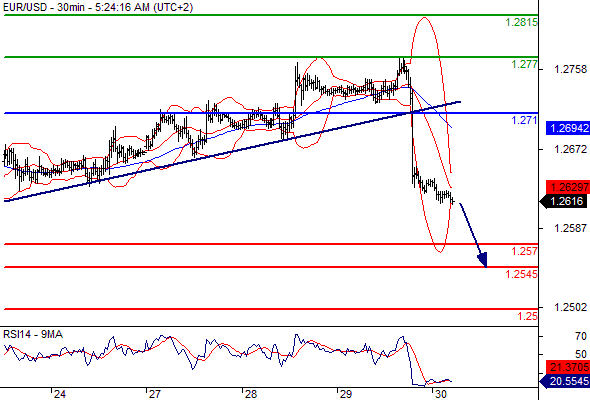Click the red 21.3705 RSI value tag
This screenshot has width=590, height=400.
(568, 367)
